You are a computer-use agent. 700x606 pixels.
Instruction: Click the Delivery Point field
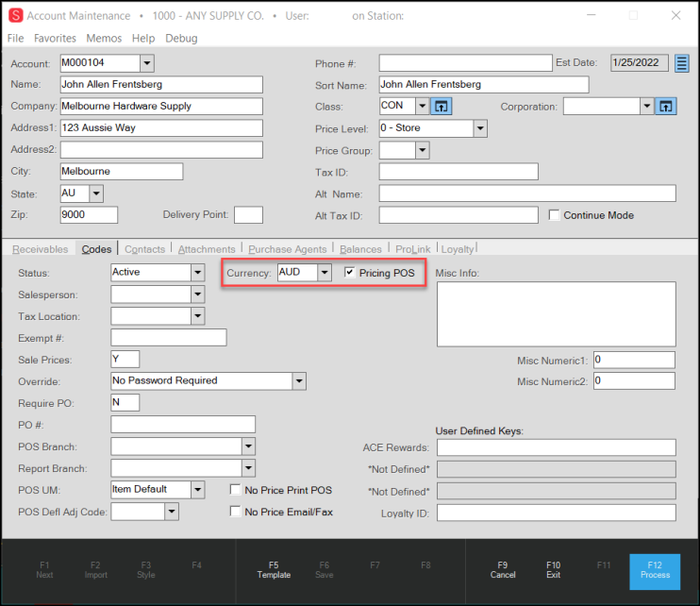248,215
